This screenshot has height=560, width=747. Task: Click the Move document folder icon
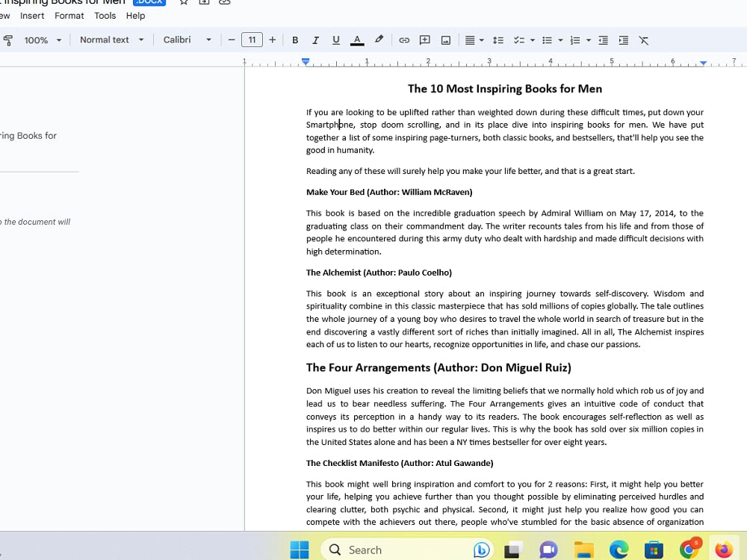204,2
